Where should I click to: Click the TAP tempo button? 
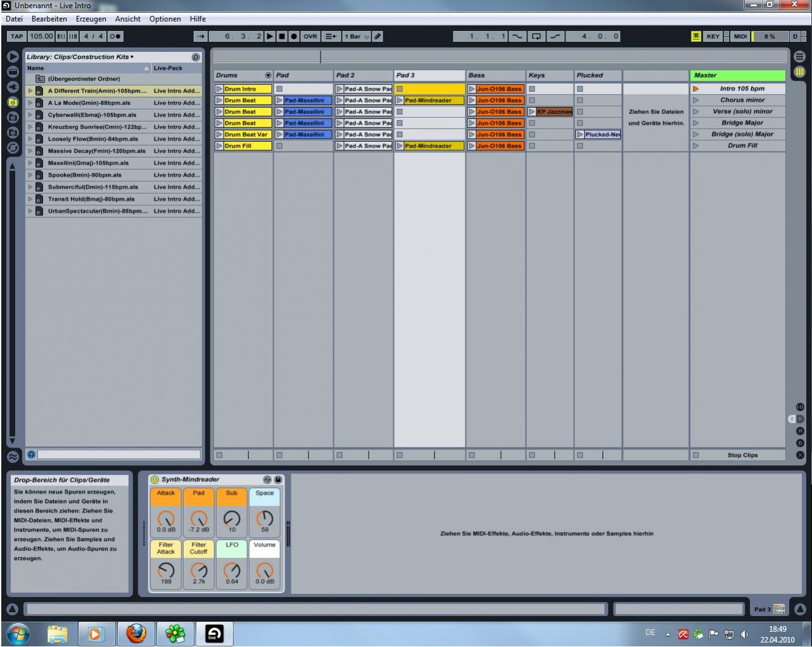point(16,37)
